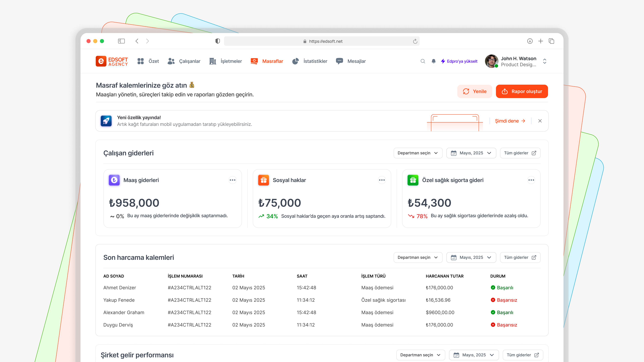This screenshot has height=362, width=644.
Task: Dismiss the Yeni özellik yayında banner
Action: pyautogui.click(x=540, y=121)
